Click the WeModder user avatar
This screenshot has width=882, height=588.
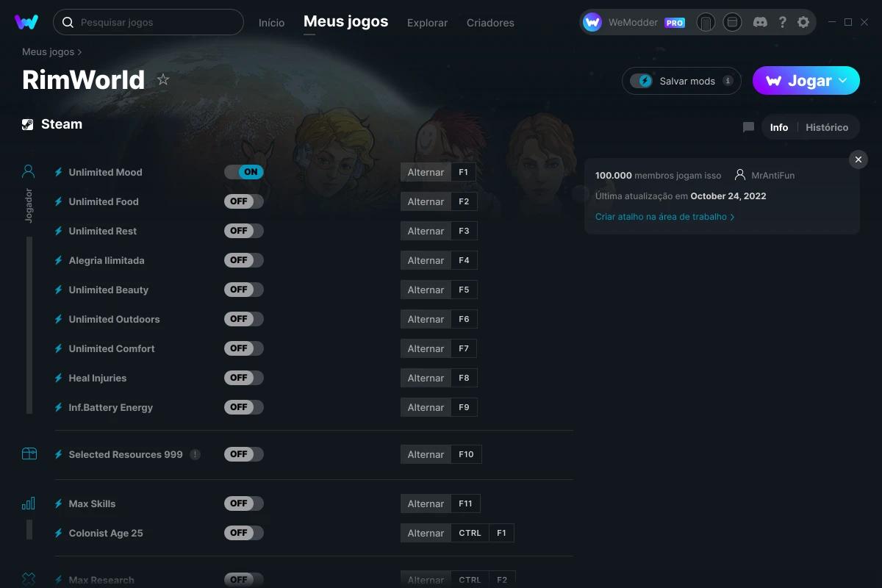coord(592,22)
